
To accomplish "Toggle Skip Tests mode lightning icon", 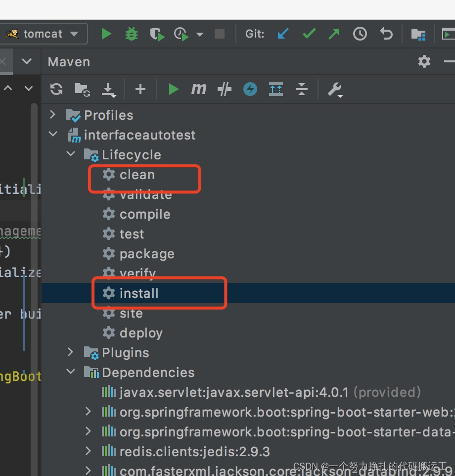I will click(250, 89).
